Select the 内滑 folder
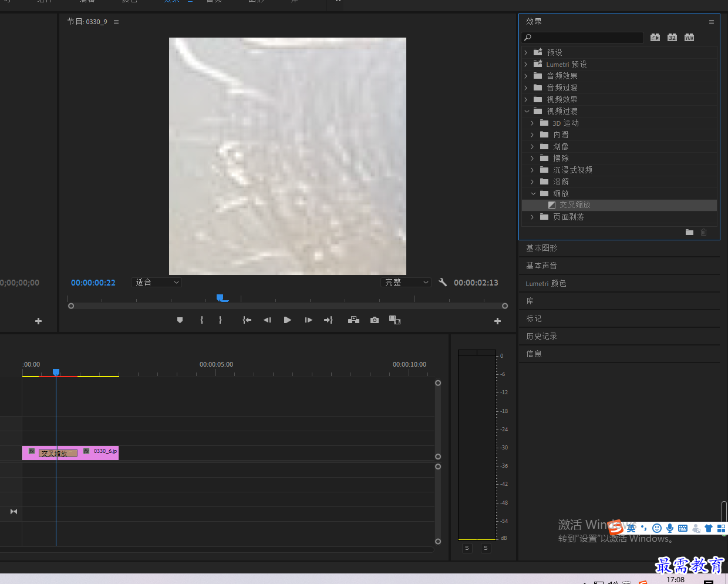 click(561, 135)
